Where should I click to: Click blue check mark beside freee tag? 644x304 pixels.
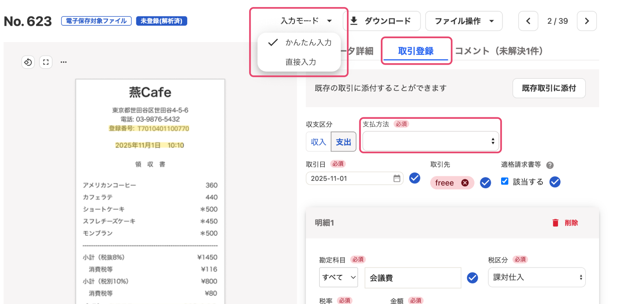486,183
